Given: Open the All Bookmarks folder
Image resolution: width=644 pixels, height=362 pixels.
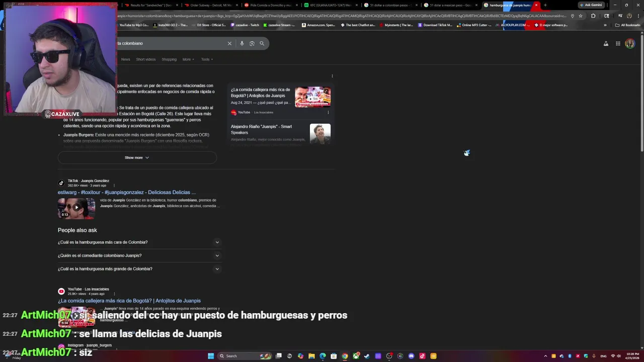Looking at the screenshot, I should [x=628, y=25].
